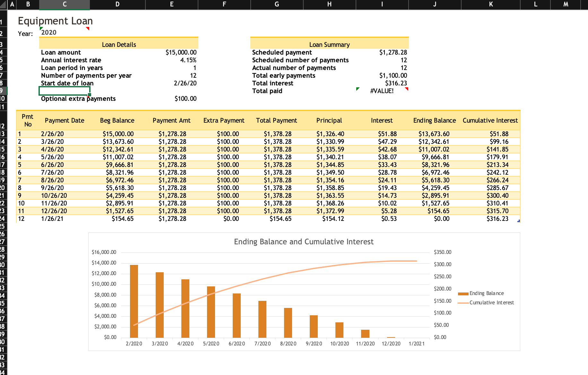Click column C header
Screen dimensions: 588x375
[x=65, y=4]
